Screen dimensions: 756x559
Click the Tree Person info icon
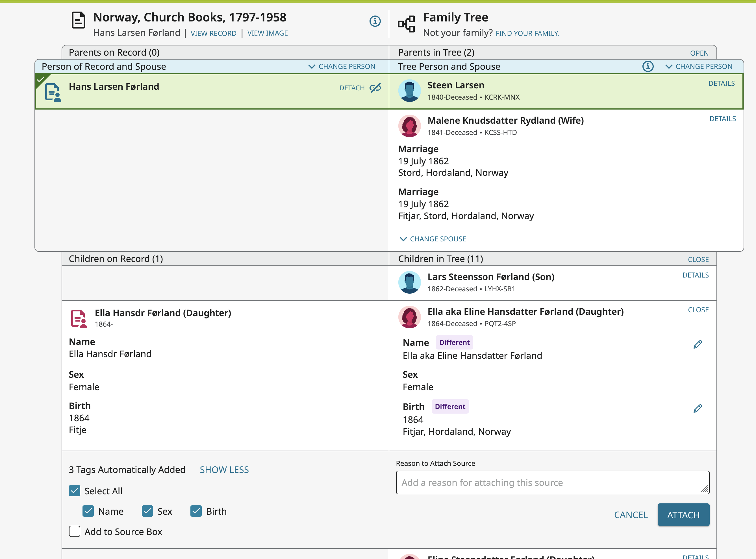(648, 66)
